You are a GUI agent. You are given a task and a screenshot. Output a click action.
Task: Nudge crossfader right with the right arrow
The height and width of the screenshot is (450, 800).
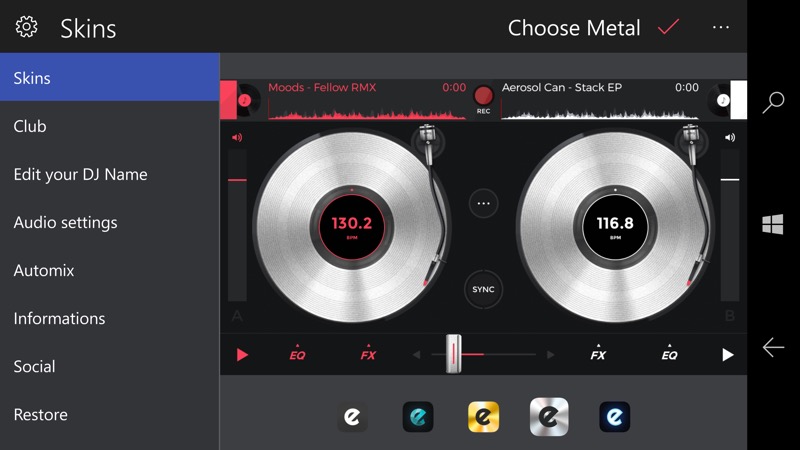(550, 355)
